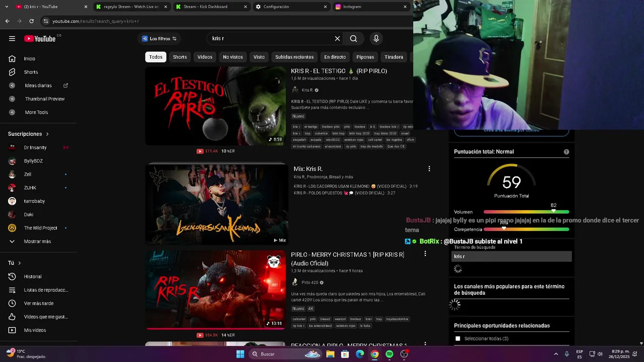Open three-dot menu for Mix: Kris R.
Image resolution: width=644 pixels, height=362 pixels.
(429, 169)
